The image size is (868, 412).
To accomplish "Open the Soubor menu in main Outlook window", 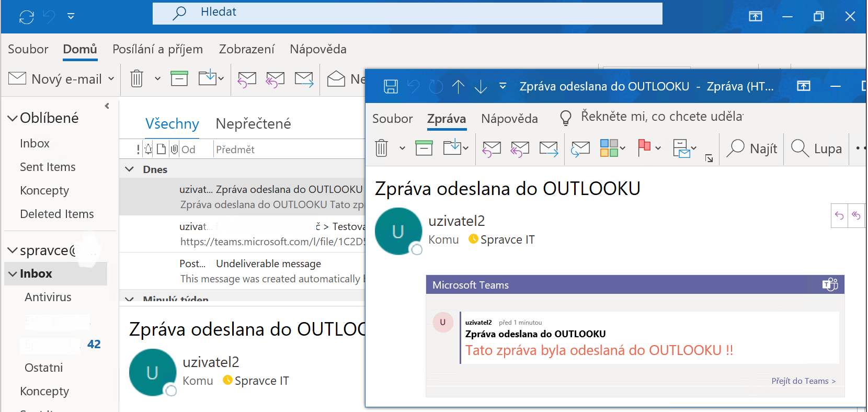I will (28, 49).
